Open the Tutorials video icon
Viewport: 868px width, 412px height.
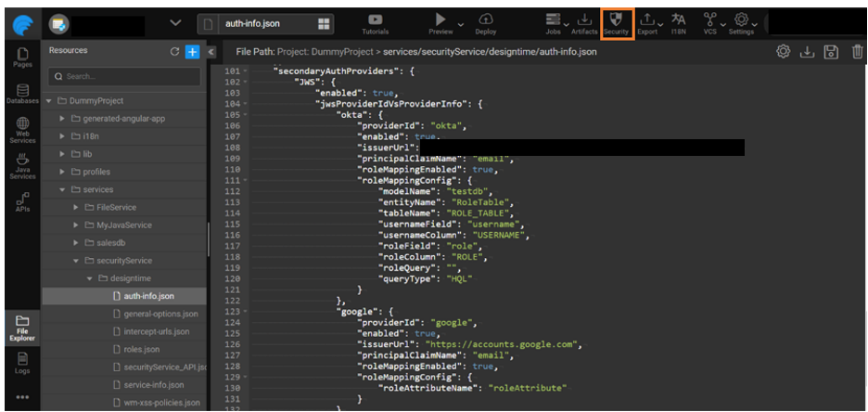[x=375, y=22]
